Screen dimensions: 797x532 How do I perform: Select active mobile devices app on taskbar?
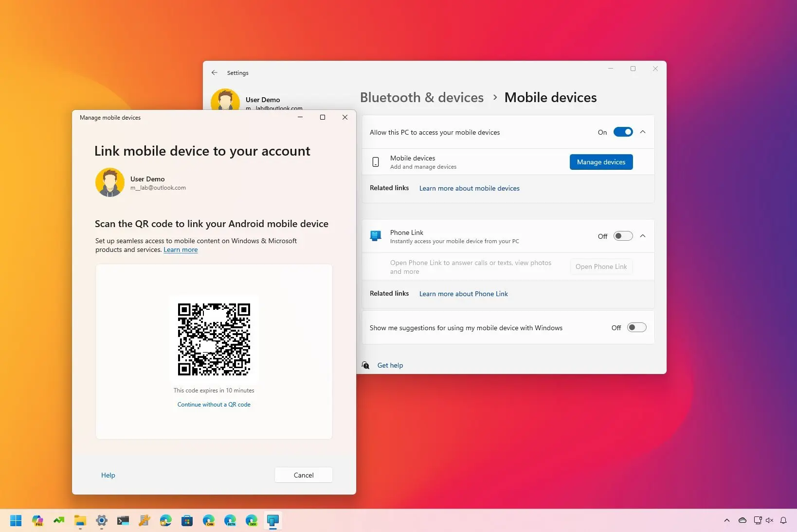point(273,520)
